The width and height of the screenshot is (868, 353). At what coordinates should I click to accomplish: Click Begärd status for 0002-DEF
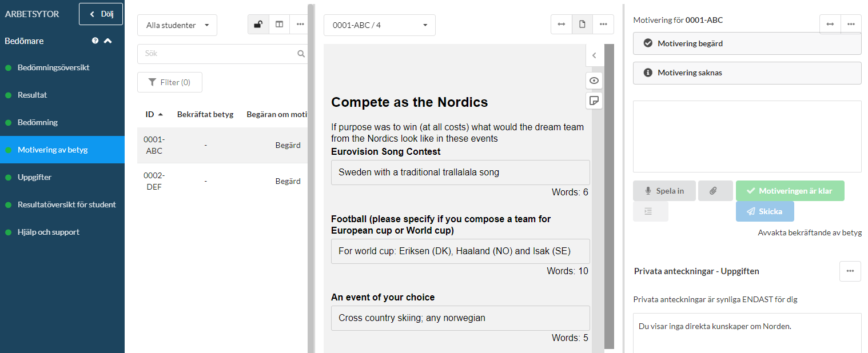(288, 181)
